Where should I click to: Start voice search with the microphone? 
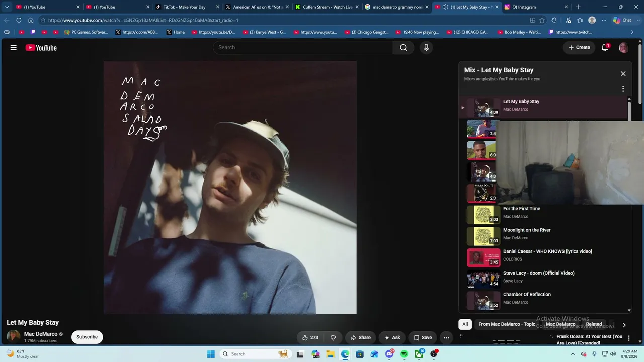(x=426, y=47)
